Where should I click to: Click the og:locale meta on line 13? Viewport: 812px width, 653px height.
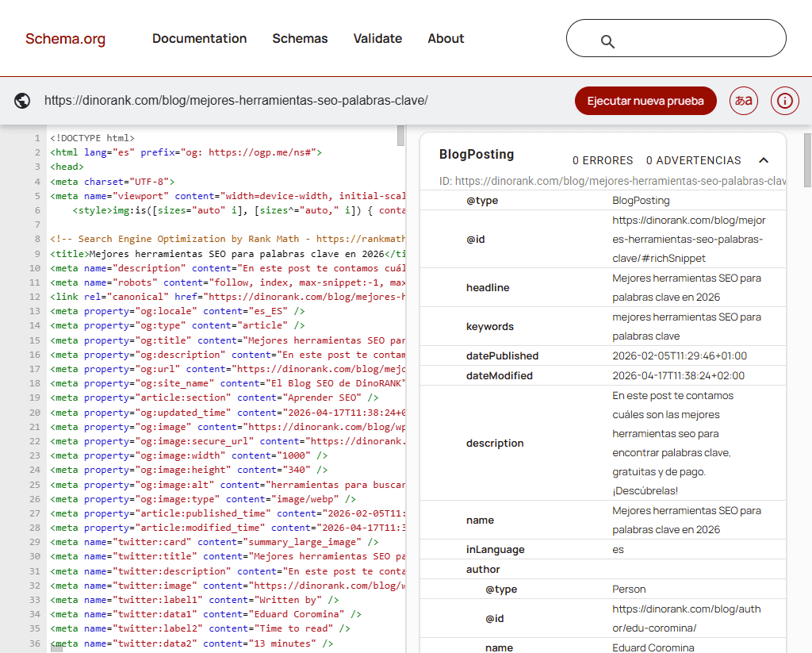pyautogui.click(x=178, y=312)
